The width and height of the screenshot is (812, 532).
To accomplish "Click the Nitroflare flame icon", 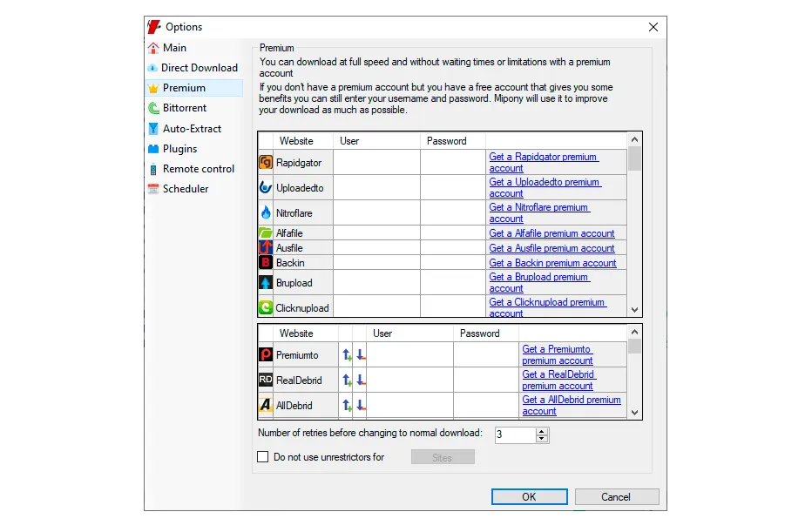I will (x=266, y=212).
